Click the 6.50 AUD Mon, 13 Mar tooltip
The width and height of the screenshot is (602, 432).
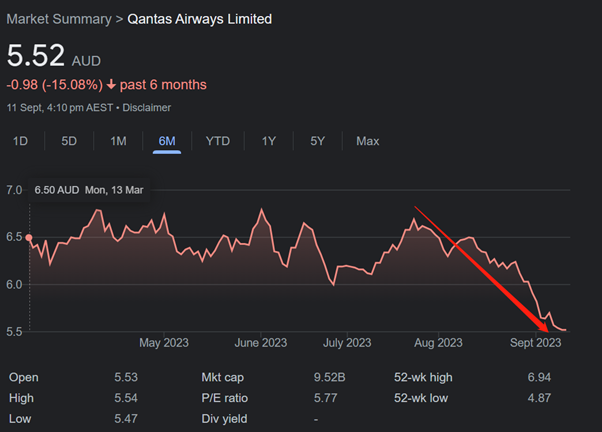click(x=89, y=190)
